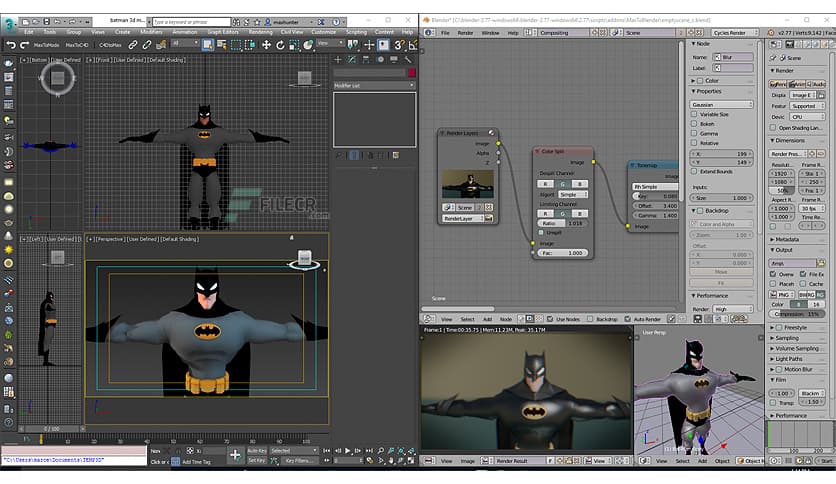This screenshot has height=484, width=836.
Task: Click the resolution 50% percentage slider
Action: click(x=782, y=190)
